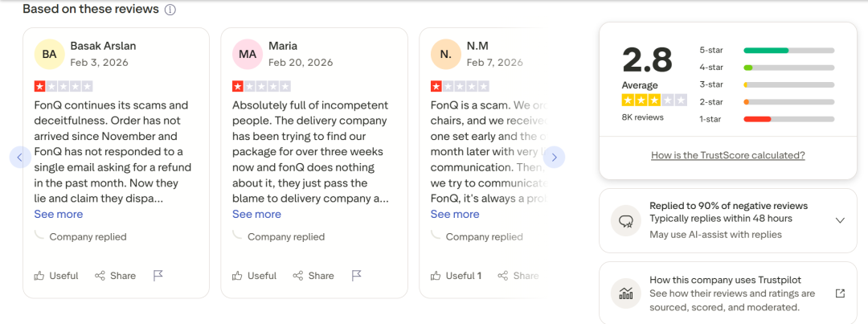Advance reviews carousel with right arrow
Image resolution: width=868 pixels, height=324 pixels.
(x=554, y=157)
